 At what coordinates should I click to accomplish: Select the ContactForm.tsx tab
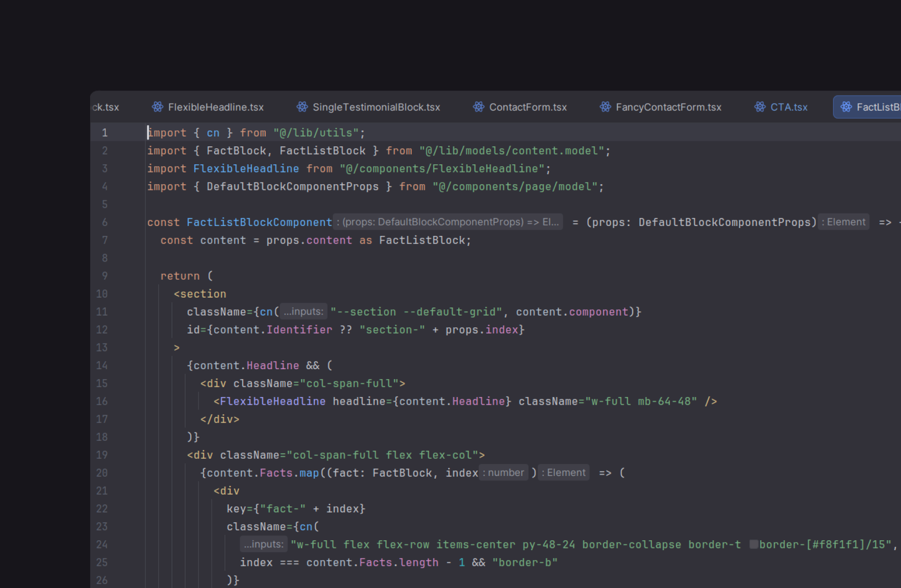(519, 107)
